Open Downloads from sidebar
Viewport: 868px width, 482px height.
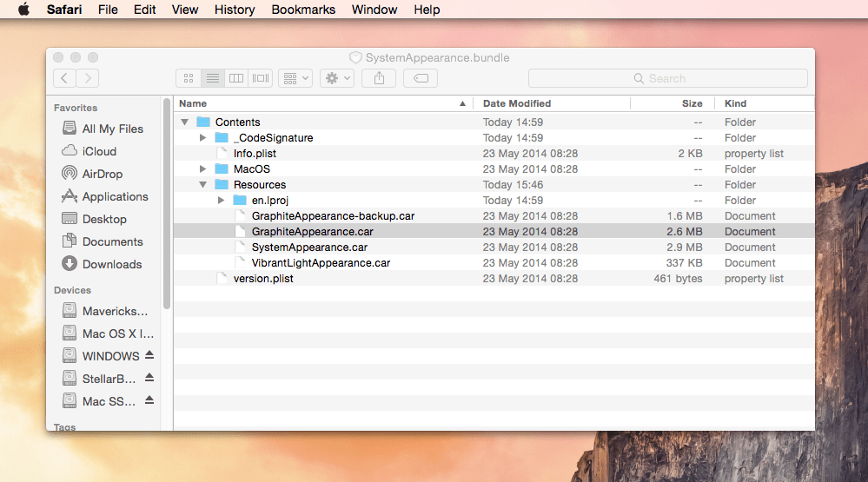tap(102, 264)
